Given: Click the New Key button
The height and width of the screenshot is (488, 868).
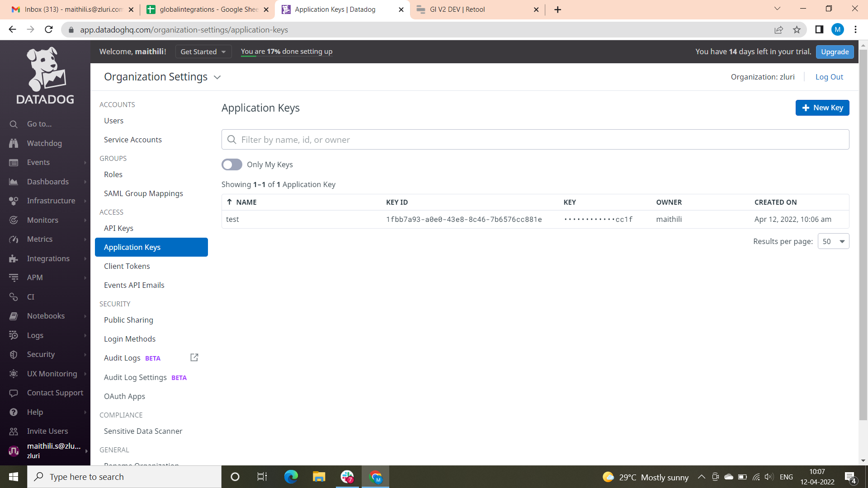Looking at the screenshot, I should tap(822, 108).
